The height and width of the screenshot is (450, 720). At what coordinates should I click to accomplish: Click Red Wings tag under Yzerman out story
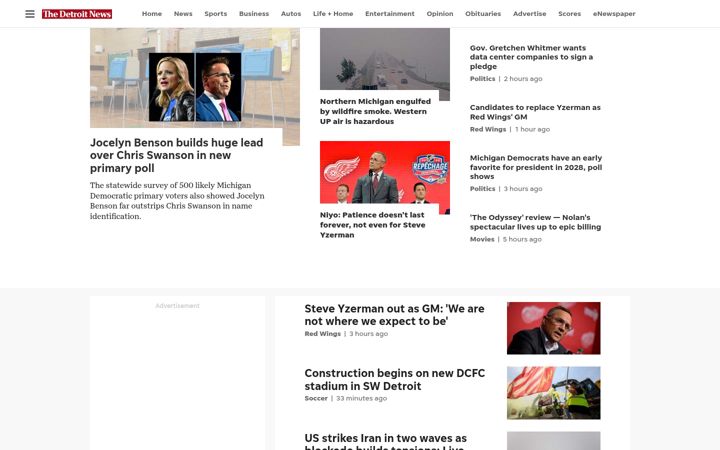click(322, 334)
